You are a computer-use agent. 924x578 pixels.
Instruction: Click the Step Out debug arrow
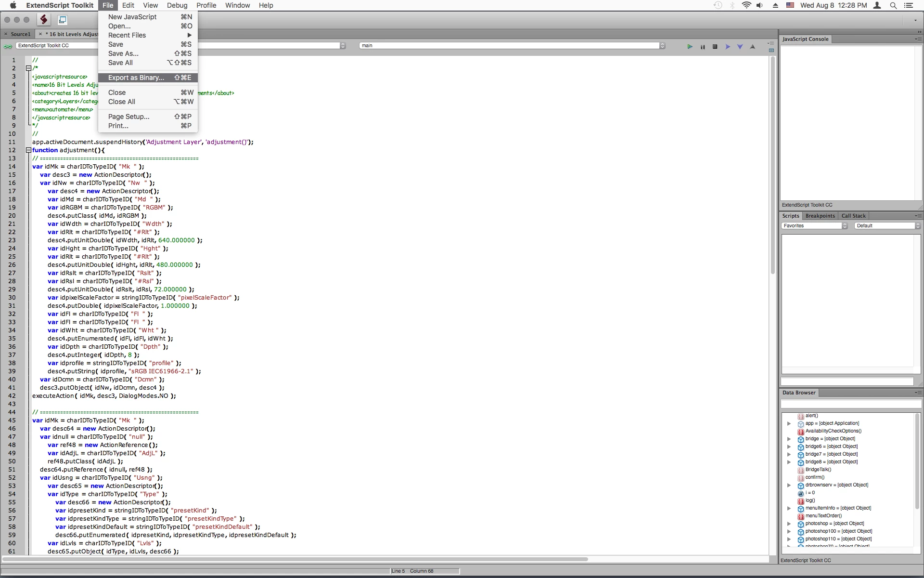tap(753, 47)
